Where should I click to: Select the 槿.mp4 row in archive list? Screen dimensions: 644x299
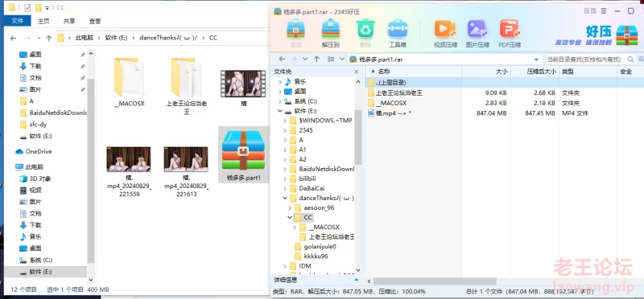coord(505,113)
